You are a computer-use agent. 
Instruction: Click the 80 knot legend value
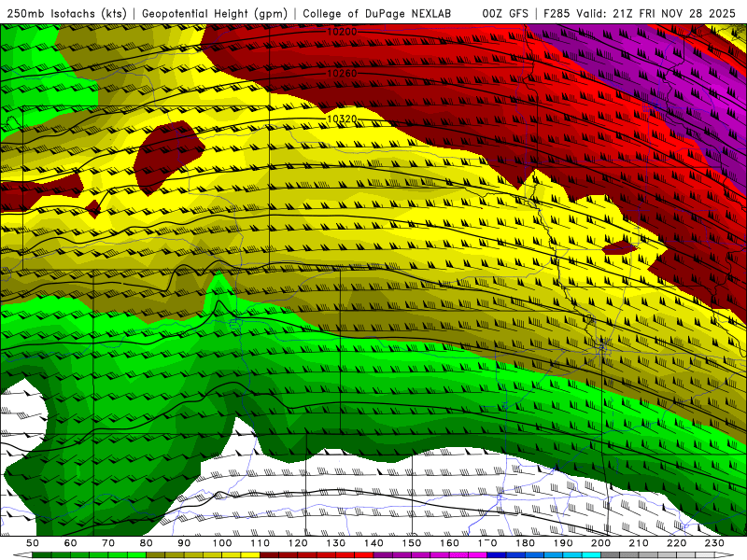(147, 543)
